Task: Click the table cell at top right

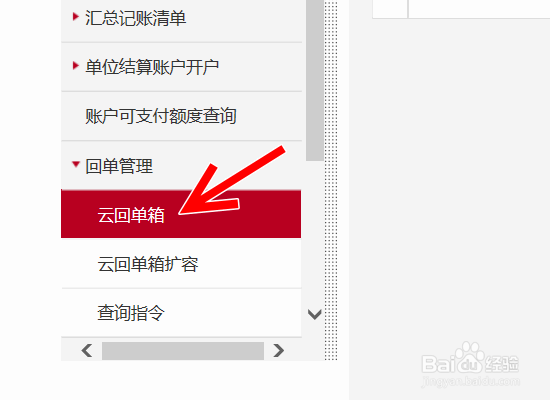Action: pos(479,9)
